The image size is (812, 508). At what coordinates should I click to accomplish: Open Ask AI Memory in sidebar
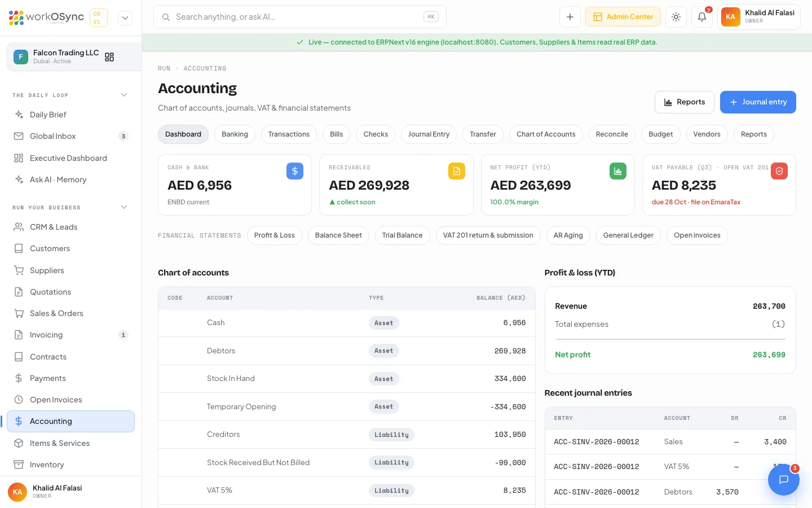pos(70,179)
